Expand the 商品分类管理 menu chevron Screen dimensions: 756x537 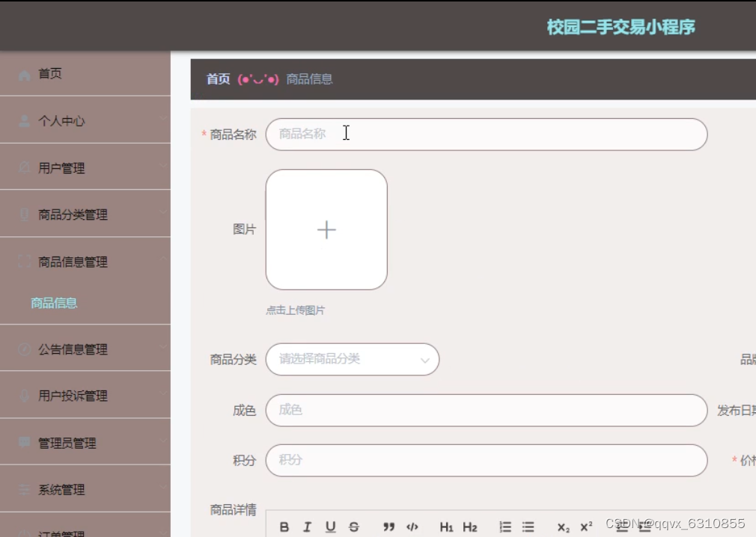(163, 212)
